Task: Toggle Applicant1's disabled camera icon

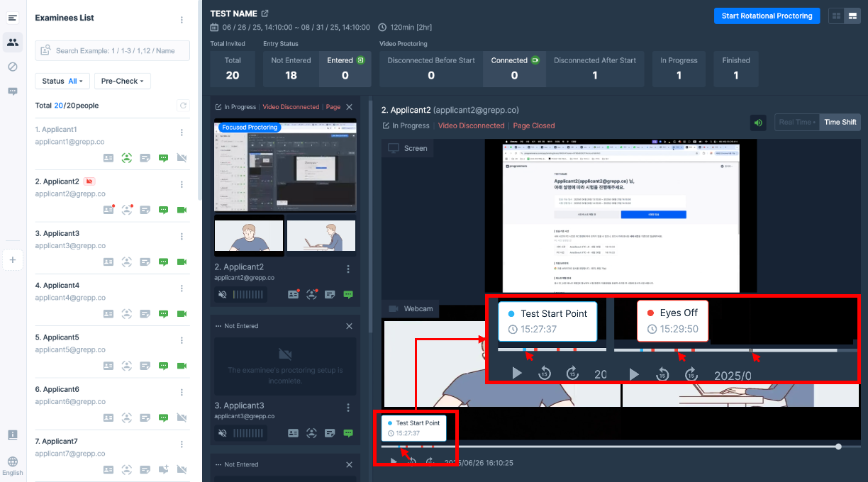Action: (182, 158)
